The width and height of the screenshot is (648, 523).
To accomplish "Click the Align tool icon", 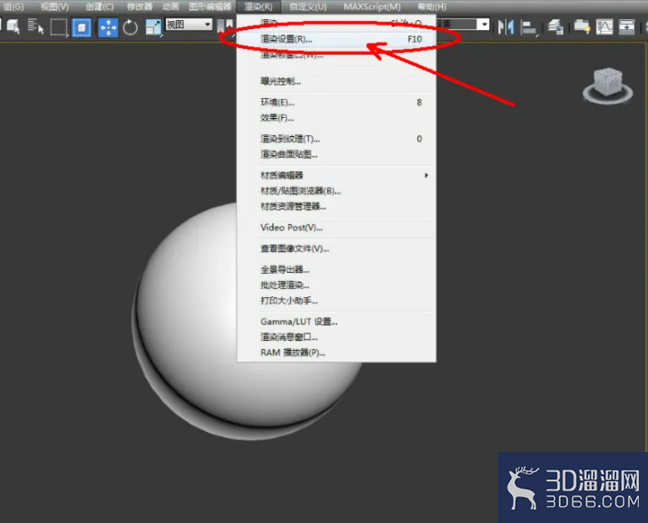I will [529, 28].
